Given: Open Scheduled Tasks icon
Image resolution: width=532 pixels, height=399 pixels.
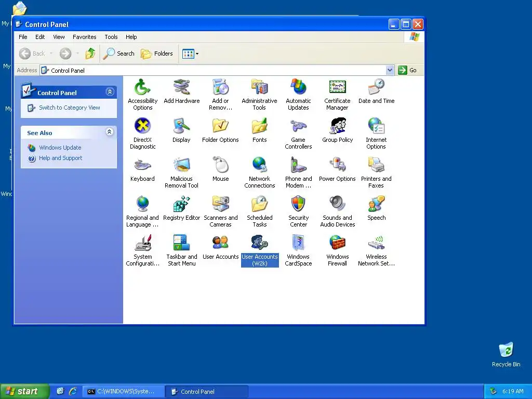Looking at the screenshot, I should click(x=260, y=204).
